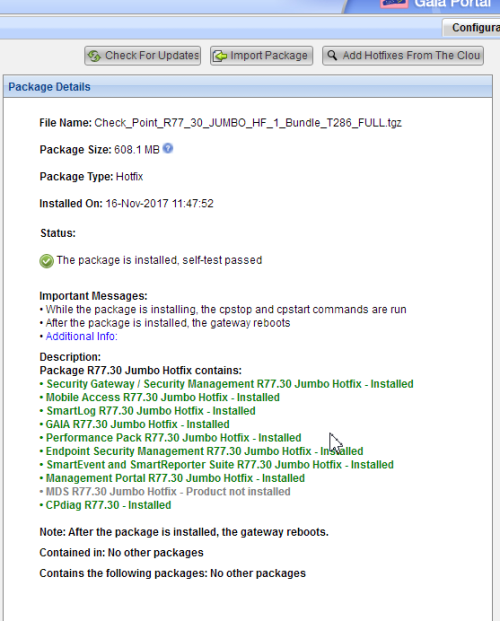The width and height of the screenshot is (500, 621).
Task: Click the Description heading
Action: pos(70,357)
